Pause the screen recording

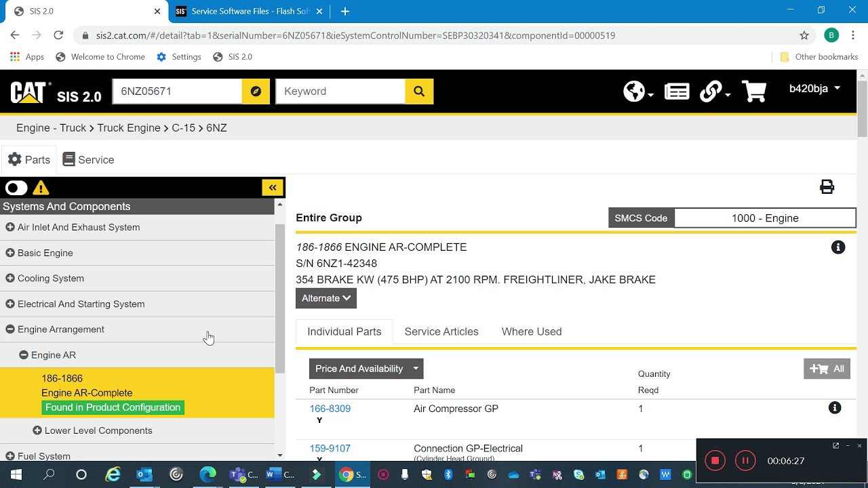point(745,461)
